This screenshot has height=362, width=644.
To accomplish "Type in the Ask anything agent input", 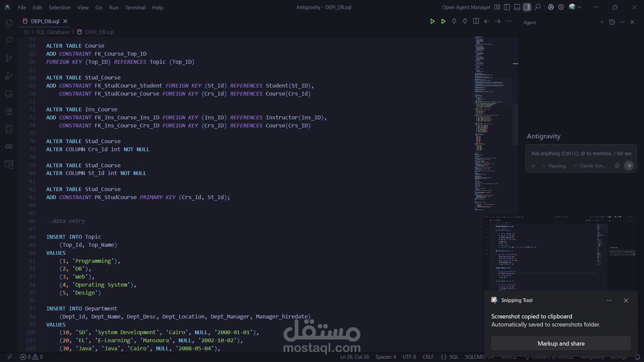I will [x=581, y=154].
